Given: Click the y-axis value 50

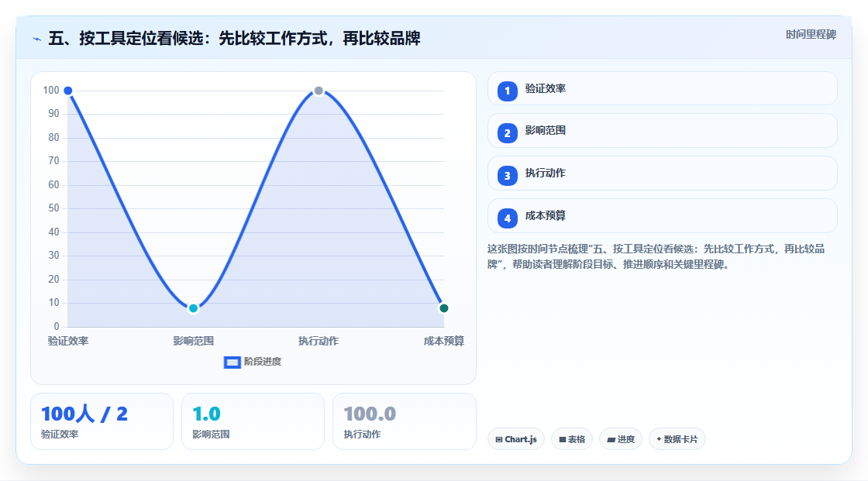Looking at the screenshot, I should click(53, 208).
